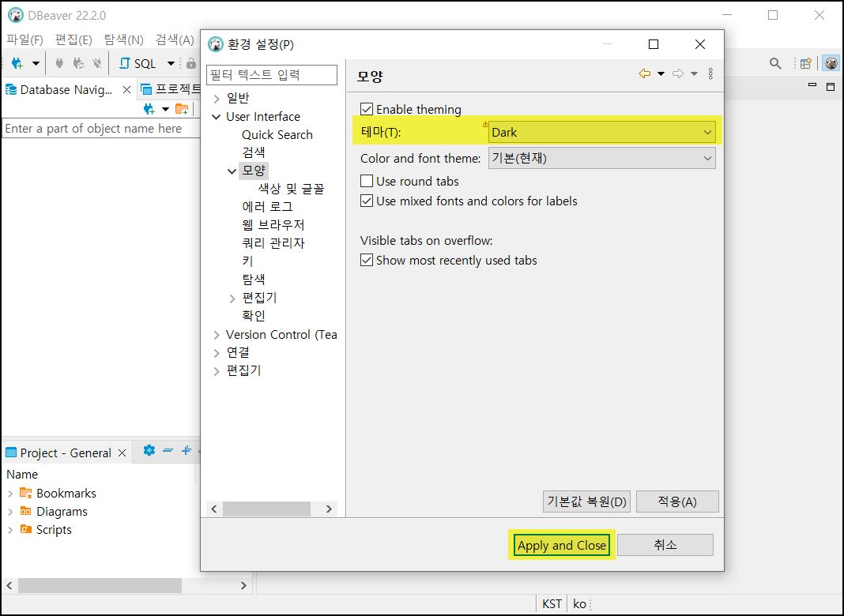Toggle Show most recently used tabs checkbox
The height and width of the screenshot is (616, 844).
(x=367, y=260)
